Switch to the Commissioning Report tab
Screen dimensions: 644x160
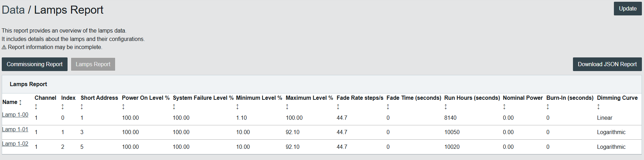click(x=35, y=64)
